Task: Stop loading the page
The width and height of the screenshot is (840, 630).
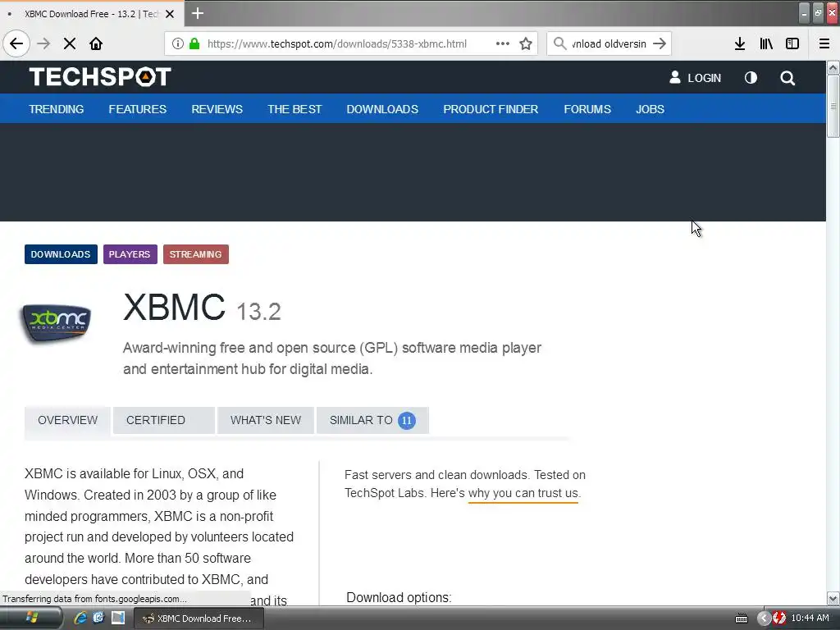Action: [x=70, y=43]
